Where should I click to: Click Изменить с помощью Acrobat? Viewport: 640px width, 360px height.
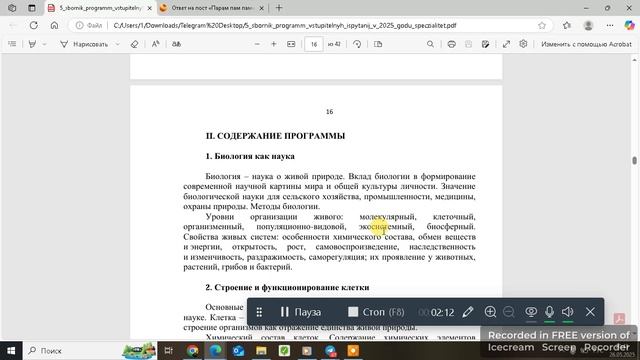point(586,44)
